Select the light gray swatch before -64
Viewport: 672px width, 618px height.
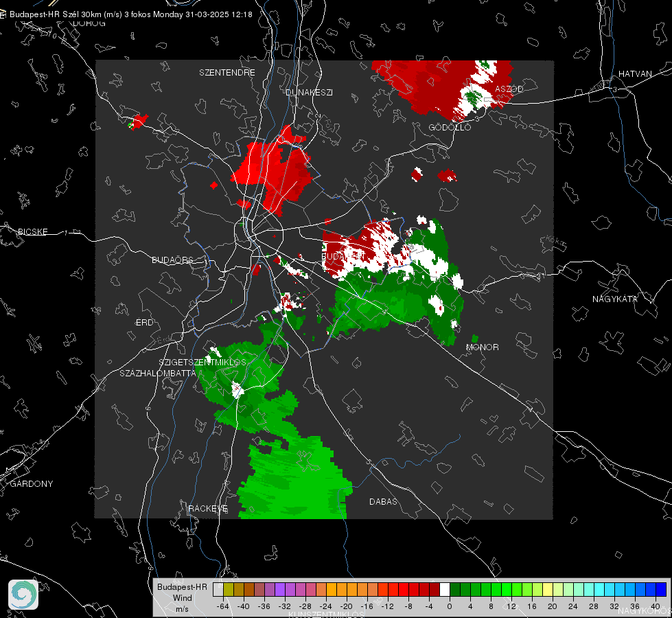pos(218,589)
